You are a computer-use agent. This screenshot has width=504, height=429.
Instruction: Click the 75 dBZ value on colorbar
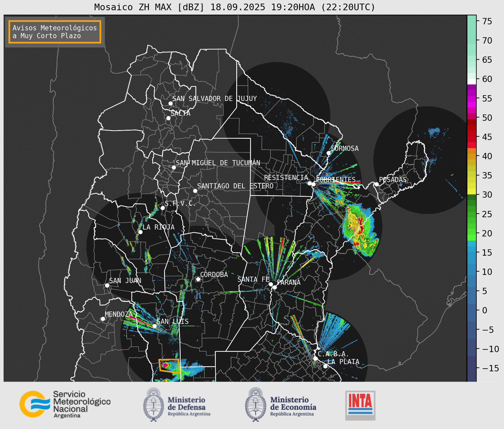point(487,21)
